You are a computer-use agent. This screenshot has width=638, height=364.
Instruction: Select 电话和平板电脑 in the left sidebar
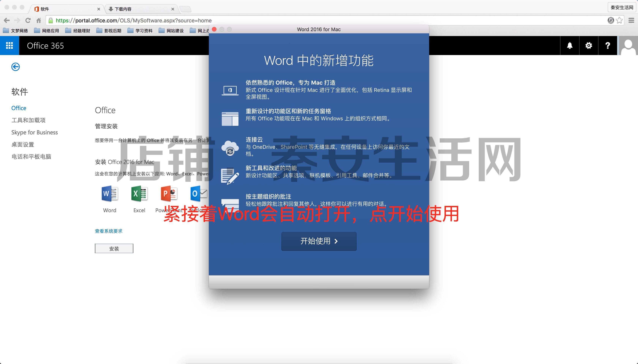click(x=31, y=157)
